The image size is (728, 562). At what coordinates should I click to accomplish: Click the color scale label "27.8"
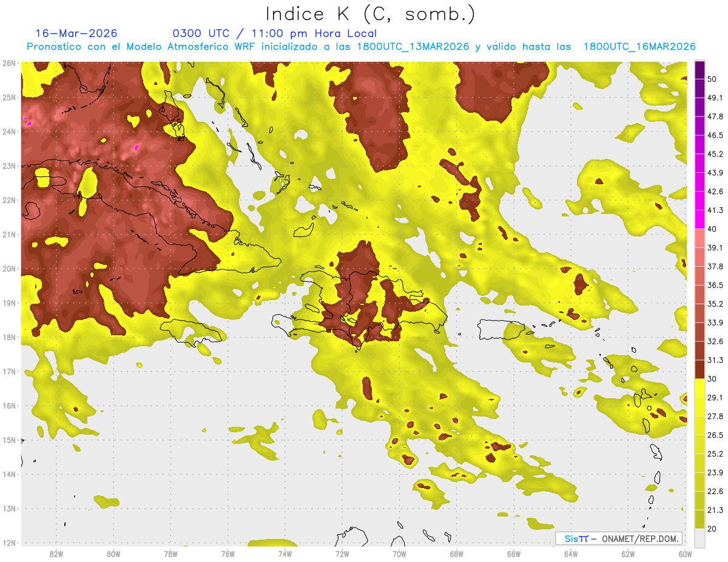click(x=715, y=416)
